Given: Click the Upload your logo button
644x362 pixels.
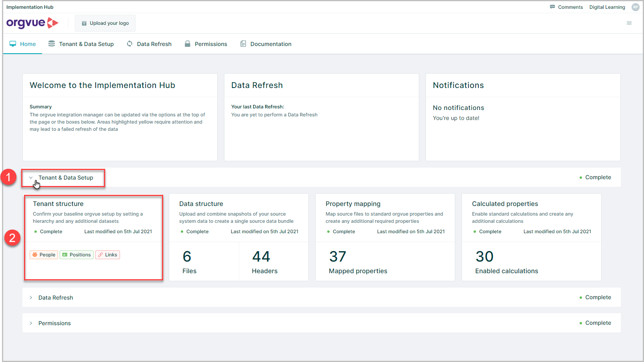Looking at the screenshot, I should point(105,23).
